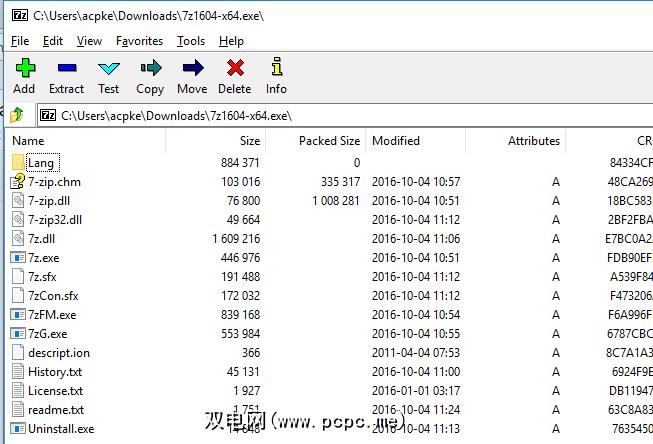653x444 pixels.
Task: Select the License.txt file name
Action: click(x=55, y=391)
